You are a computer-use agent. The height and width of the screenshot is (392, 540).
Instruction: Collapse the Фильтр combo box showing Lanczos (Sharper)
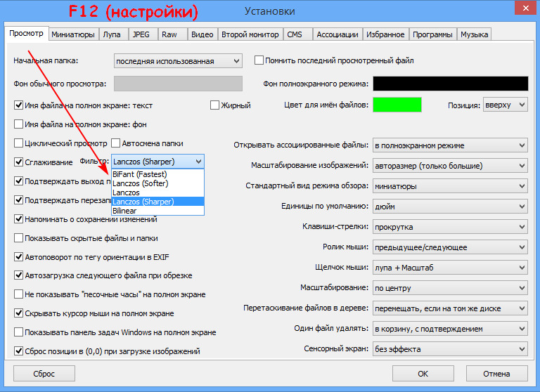pyautogui.click(x=157, y=162)
